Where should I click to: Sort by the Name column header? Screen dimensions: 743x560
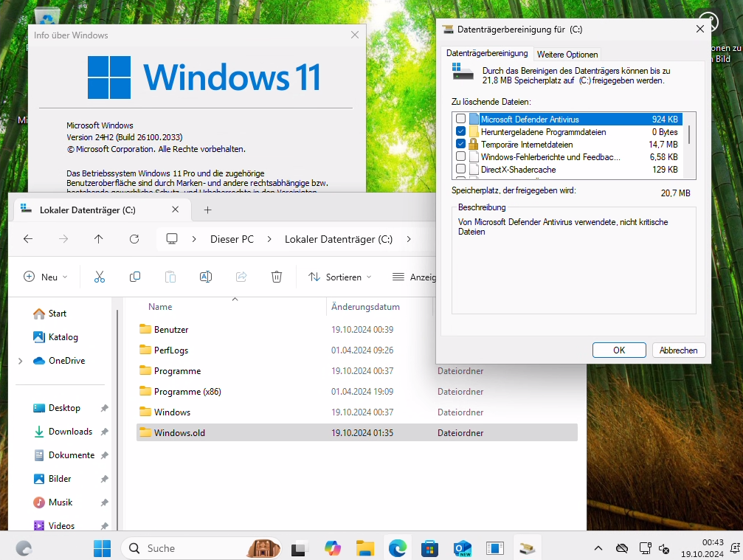[x=160, y=306]
